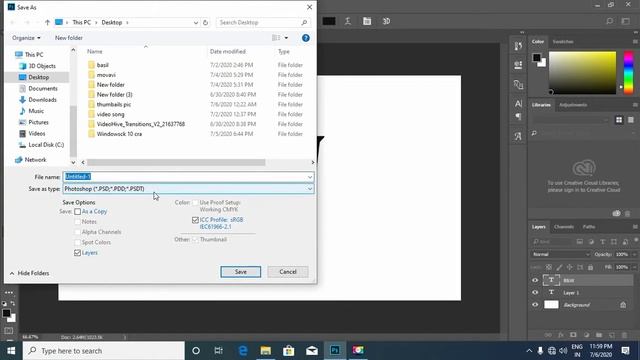Click Lock all padlock icon in Layers
This screenshot has height=360, width=640.
[590, 267]
